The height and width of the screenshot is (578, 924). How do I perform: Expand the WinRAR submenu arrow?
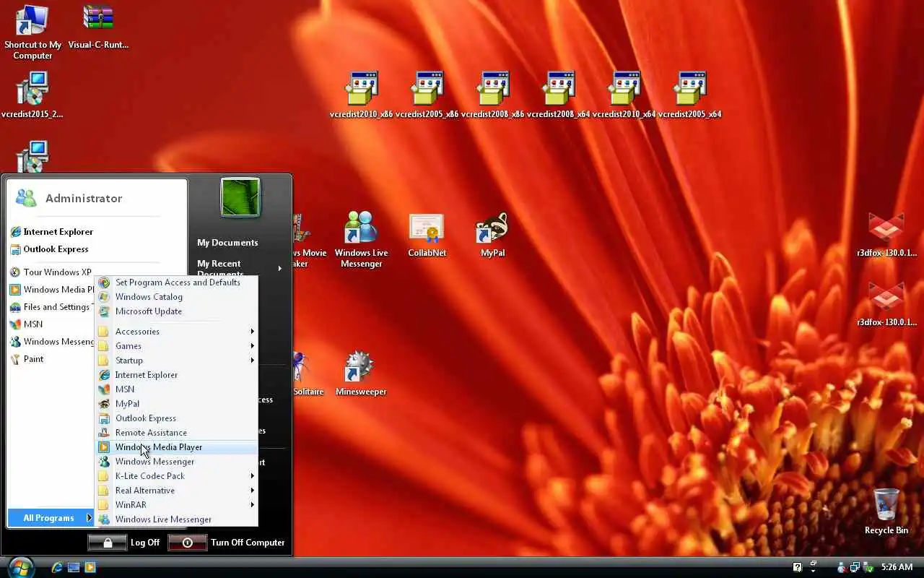pyautogui.click(x=253, y=505)
